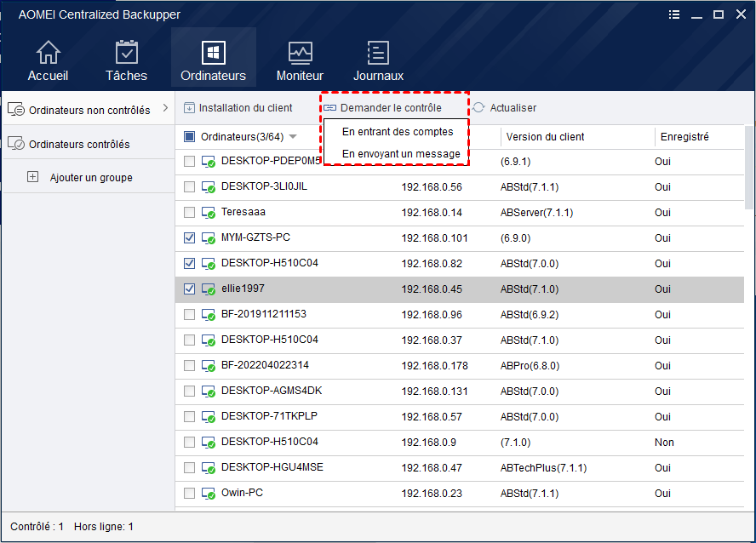Click ABServer(7.1.1) version cell

[x=536, y=213]
